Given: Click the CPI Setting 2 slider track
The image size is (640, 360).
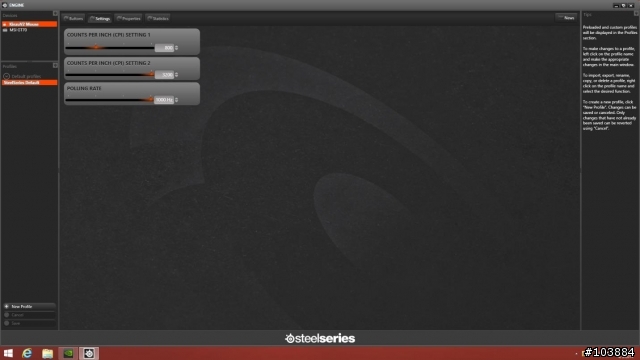Looking at the screenshot, I should pyautogui.click(x=109, y=74).
